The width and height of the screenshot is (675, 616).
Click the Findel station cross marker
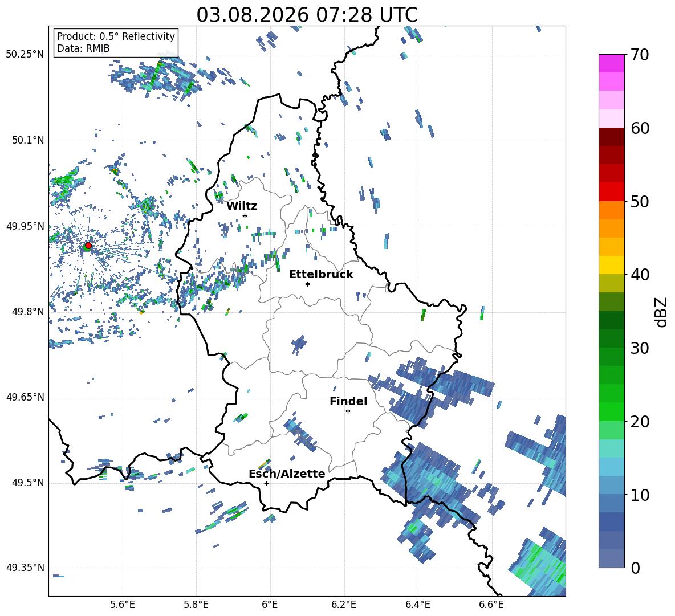pyautogui.click(x=348, y=411)
